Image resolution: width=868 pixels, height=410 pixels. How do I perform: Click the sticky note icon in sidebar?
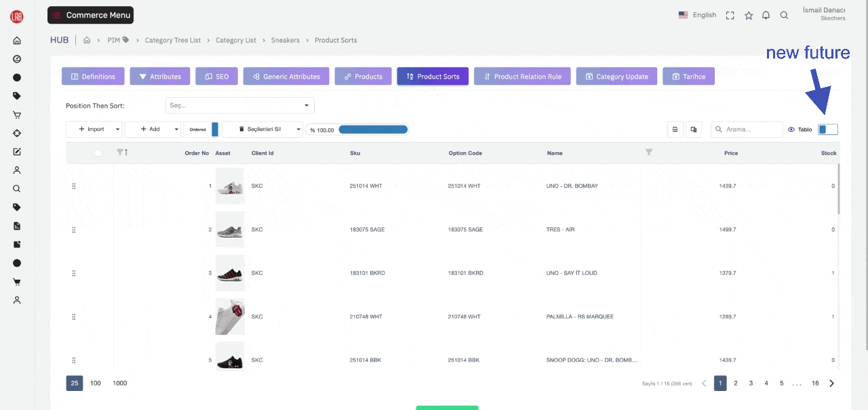(x=17, y=244)
